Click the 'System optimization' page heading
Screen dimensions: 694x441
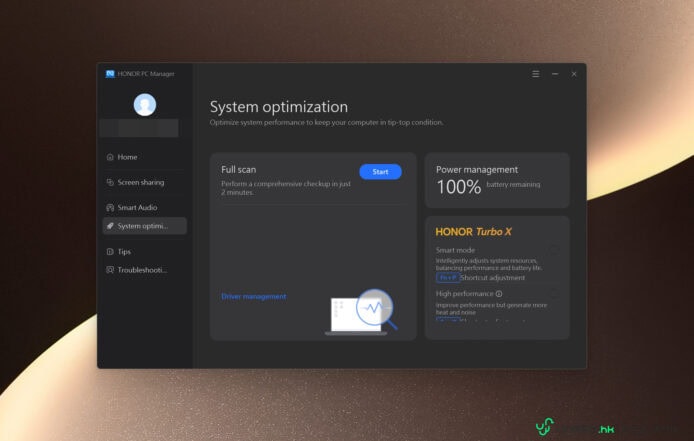pos(279,107)
